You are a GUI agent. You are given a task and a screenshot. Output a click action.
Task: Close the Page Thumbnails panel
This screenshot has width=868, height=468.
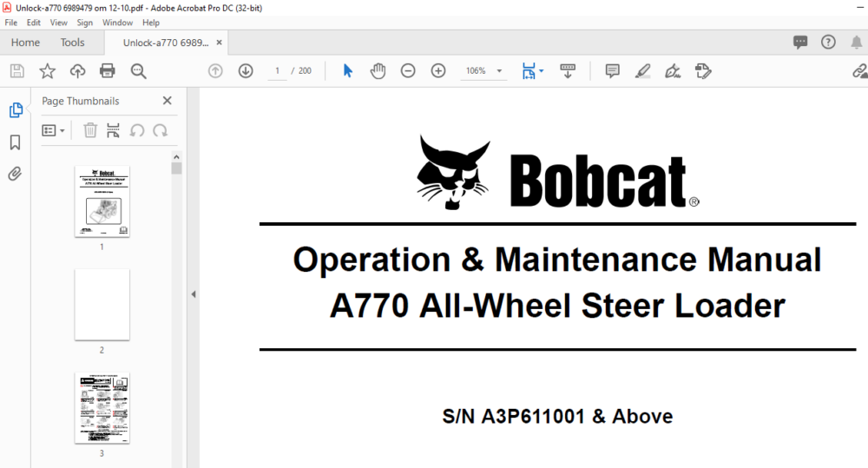pyautogui.click(x=168, y=101)
